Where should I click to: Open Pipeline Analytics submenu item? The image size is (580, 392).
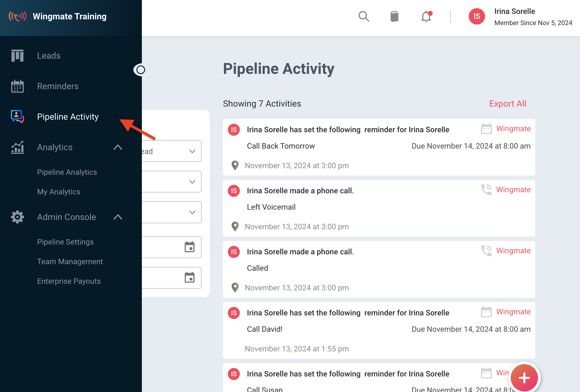tap(67, 172)
